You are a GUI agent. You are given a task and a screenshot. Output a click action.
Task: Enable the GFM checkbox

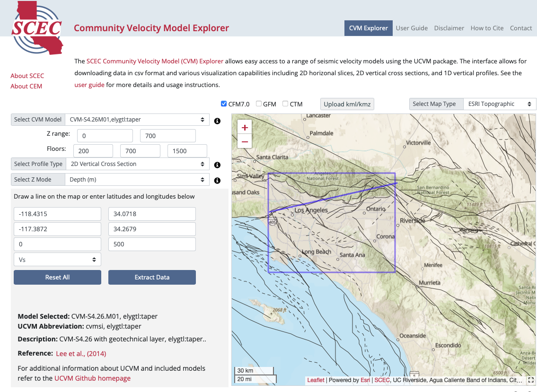point(259,104)
